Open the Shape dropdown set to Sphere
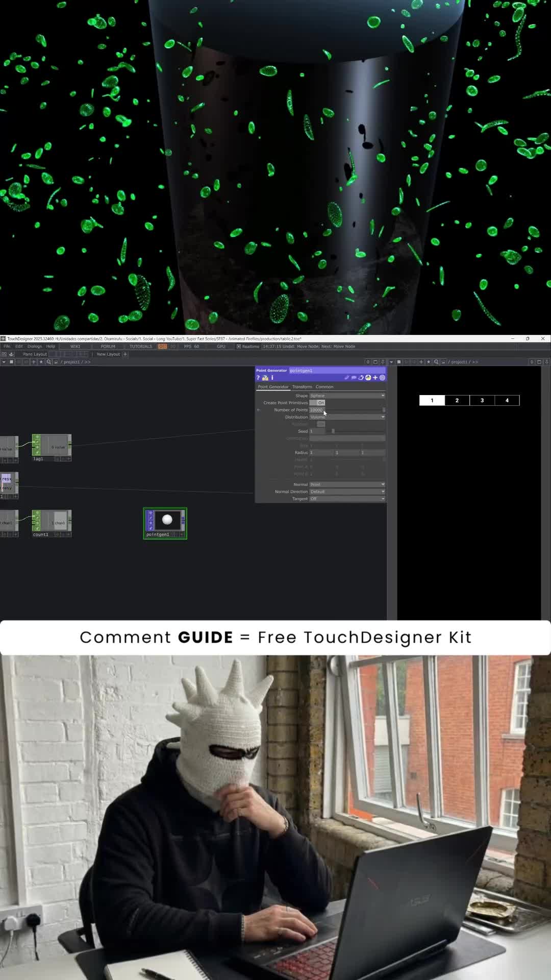The width and height of the screenshot is (551, 980). [x=347, y=396]
